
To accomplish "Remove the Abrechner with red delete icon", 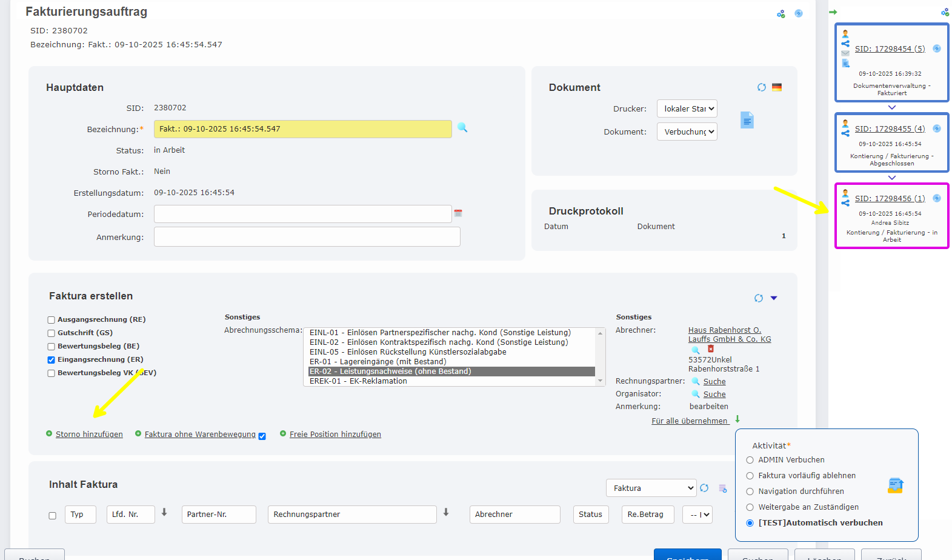I will (x=711, y=349).
